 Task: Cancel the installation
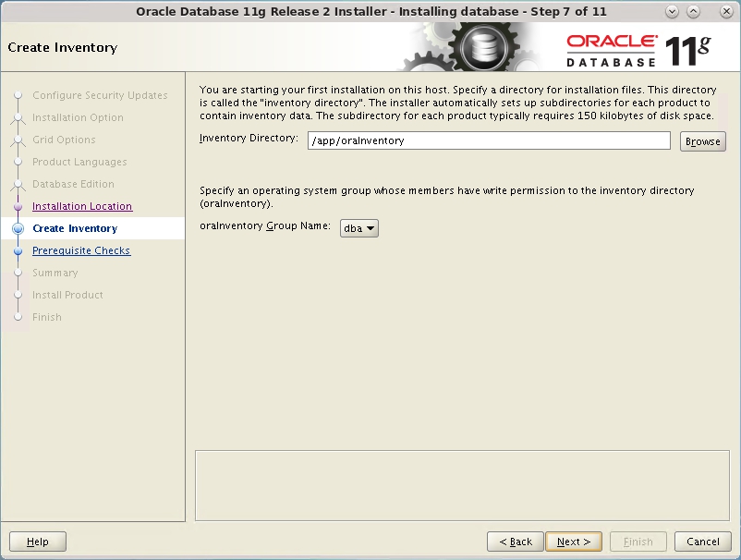703,542
